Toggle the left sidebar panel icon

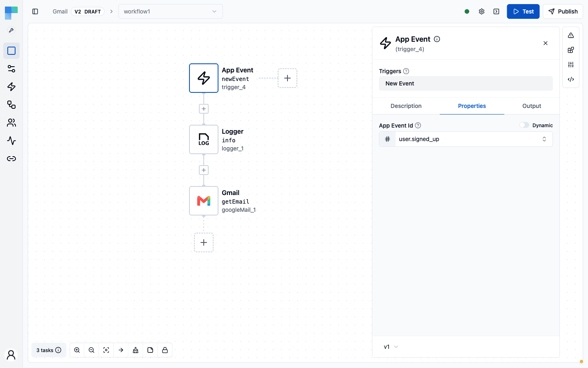click(x=35, y=11)
